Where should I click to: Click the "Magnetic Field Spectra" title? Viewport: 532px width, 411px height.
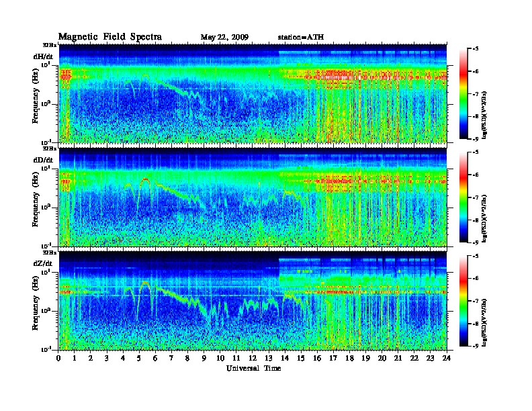[110, 37]
